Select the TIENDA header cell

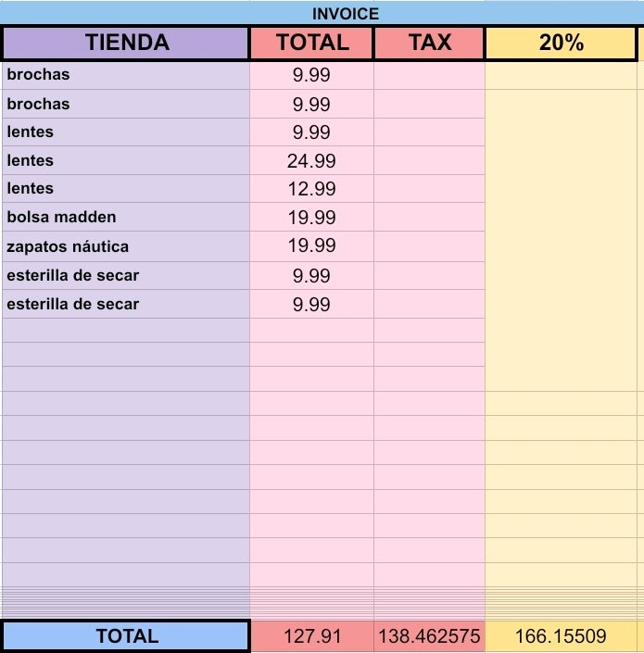(126, 43)
